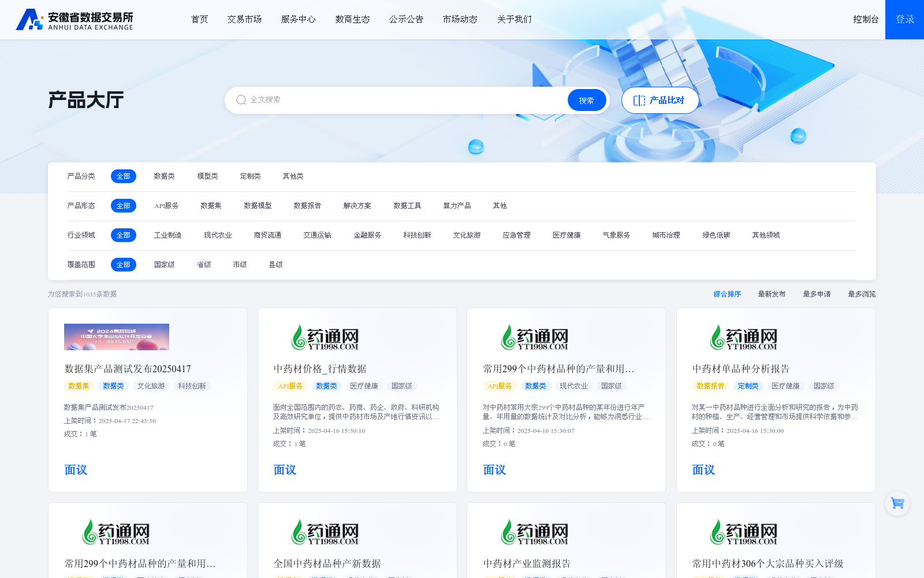Filter industry by 工业制造

pyautogui.click(x=168, y=235)
